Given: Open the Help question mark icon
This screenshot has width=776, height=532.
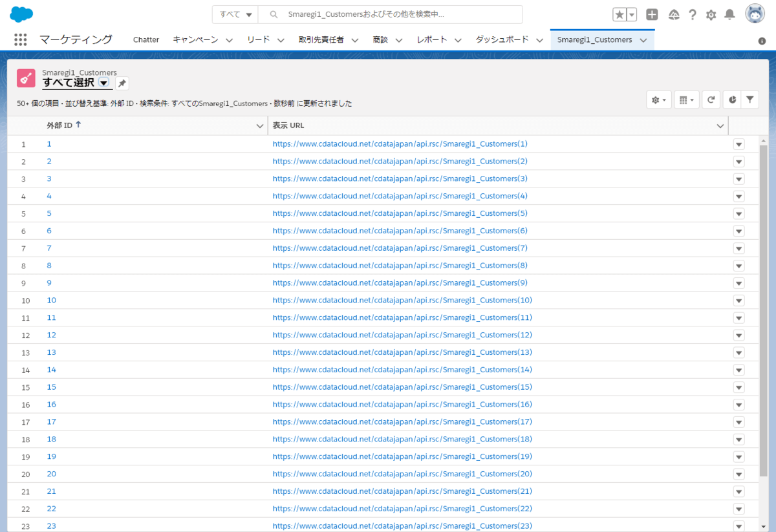Looking at the screenshot, I should 692,15.
